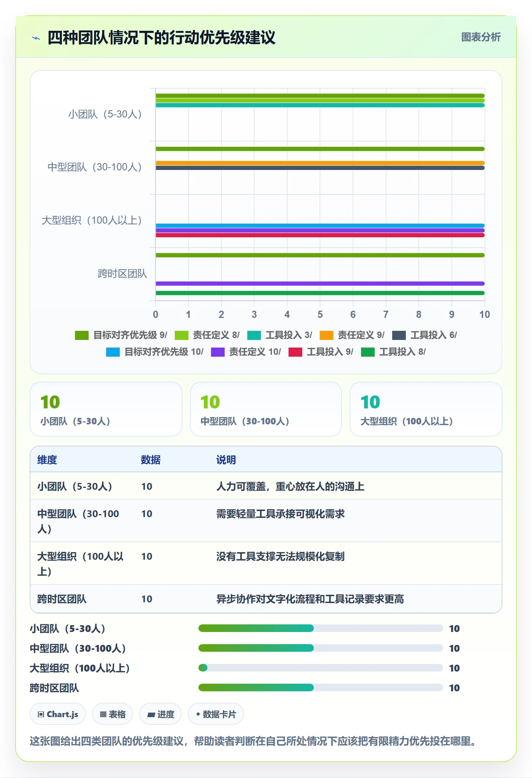Screen dimensions: 532x778
Task: Click the 进度 chip
Action: click(160, 714)
